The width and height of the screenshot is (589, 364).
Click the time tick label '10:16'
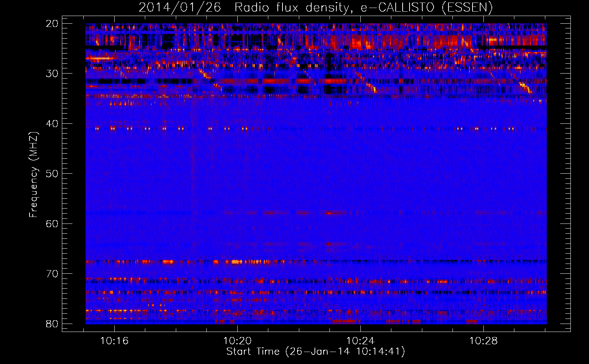click(x=114, y=341)
